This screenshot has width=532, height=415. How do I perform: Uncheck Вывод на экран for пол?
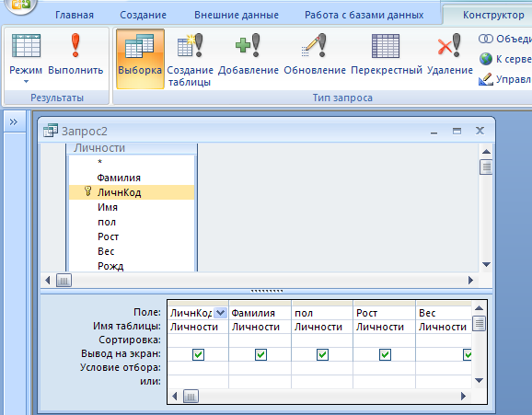(322, 354)
